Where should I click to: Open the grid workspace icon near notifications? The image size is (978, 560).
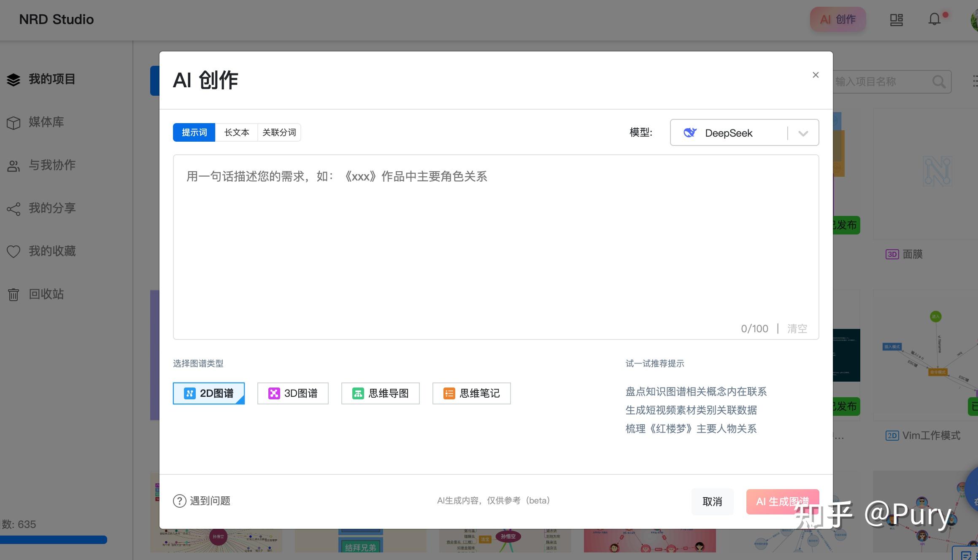[897, 19]
